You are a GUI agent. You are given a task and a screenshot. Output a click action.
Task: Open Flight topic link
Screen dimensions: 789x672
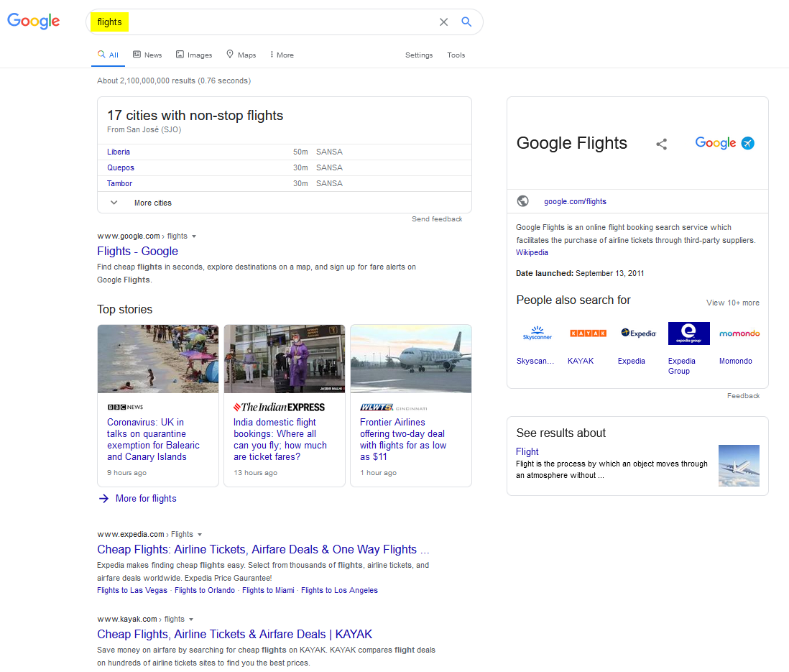pos(527,451)
